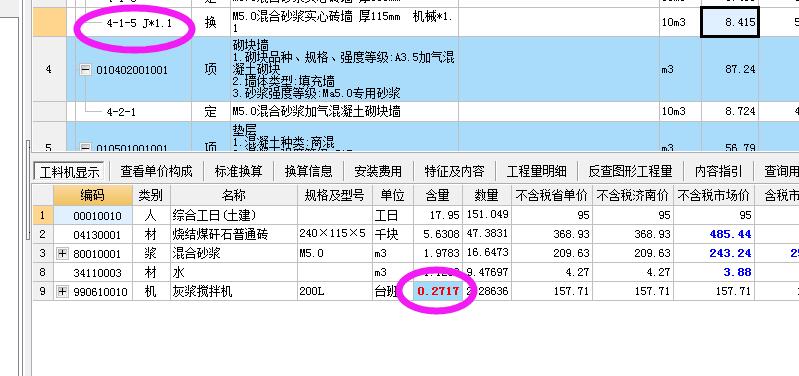Screen dimensions: 799x376
Task: Select the 烧结煤矸石普通砖 name cell
Action: point(234,234)
